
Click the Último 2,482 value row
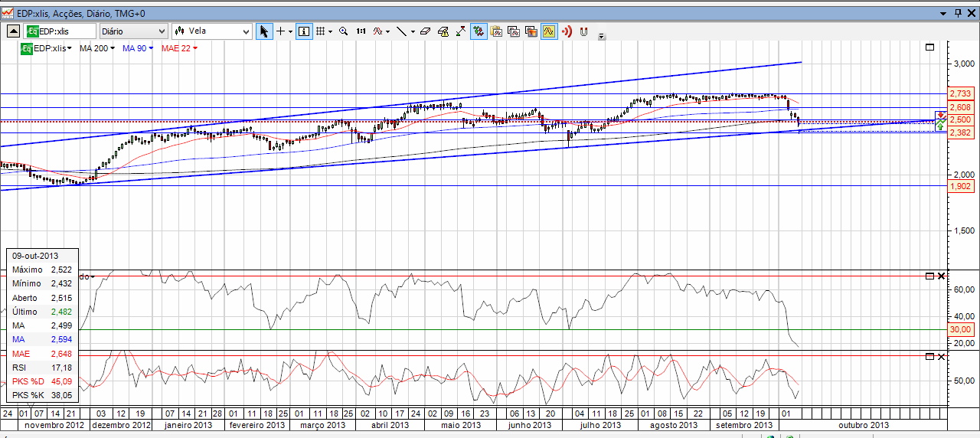[42, 312]
